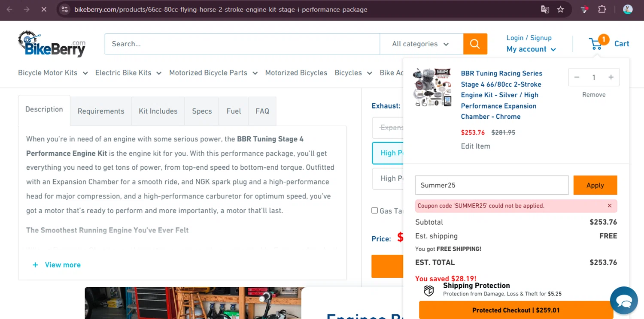The width and height of the screenshot is (644, 319).
Task: Click the You saved $28.19! text
Action: [446, 279]
